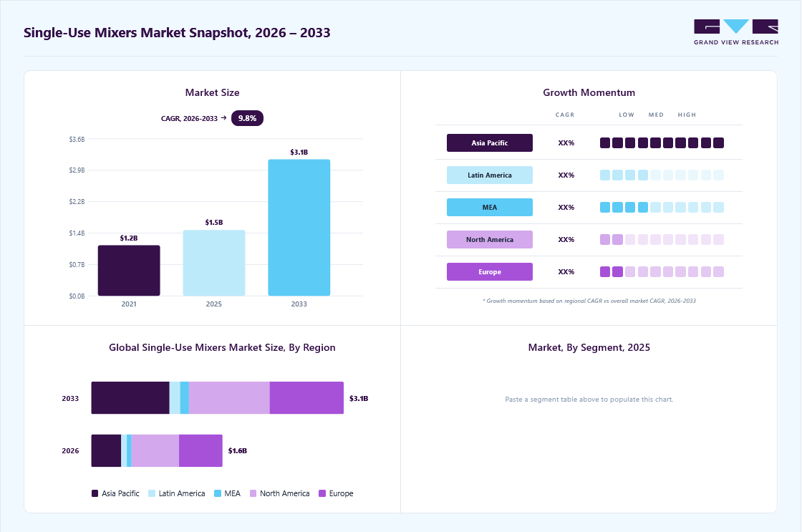Click Asia Pacific segment of 2026 bar

[107, 450]
